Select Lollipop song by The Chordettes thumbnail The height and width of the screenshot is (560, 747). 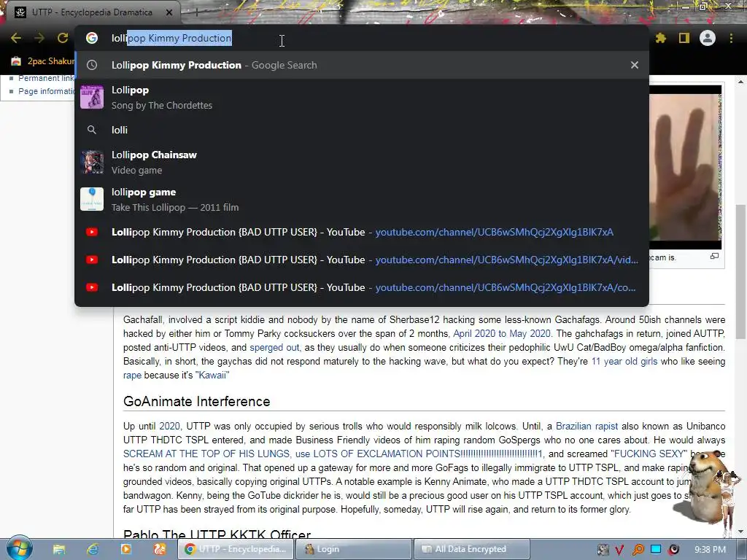pos(92,97)
